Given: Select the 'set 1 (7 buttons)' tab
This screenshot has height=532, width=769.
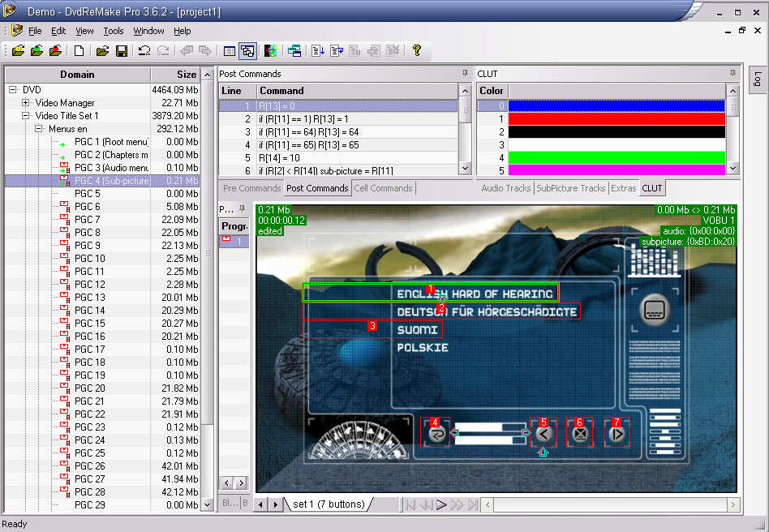Looking at the screenshot, I should pos(329,504).
